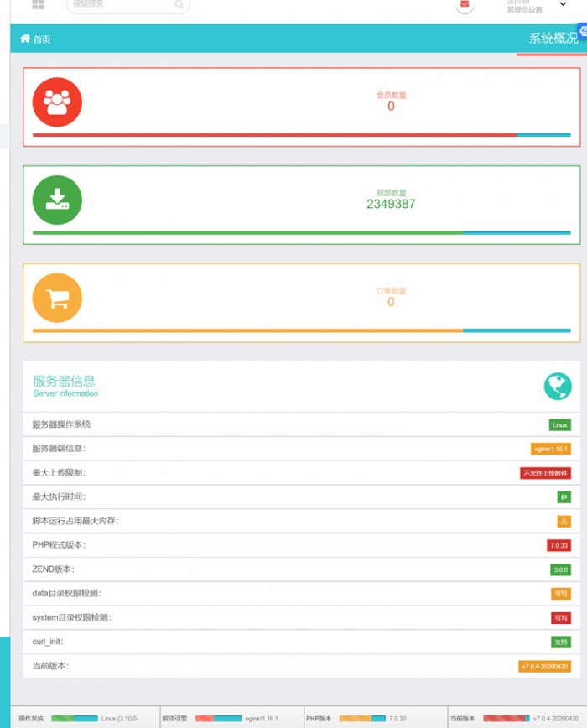Viewport: 587px width, 728px height.
Task: Click the home icon beside 首页
Action: coord(25,39)
